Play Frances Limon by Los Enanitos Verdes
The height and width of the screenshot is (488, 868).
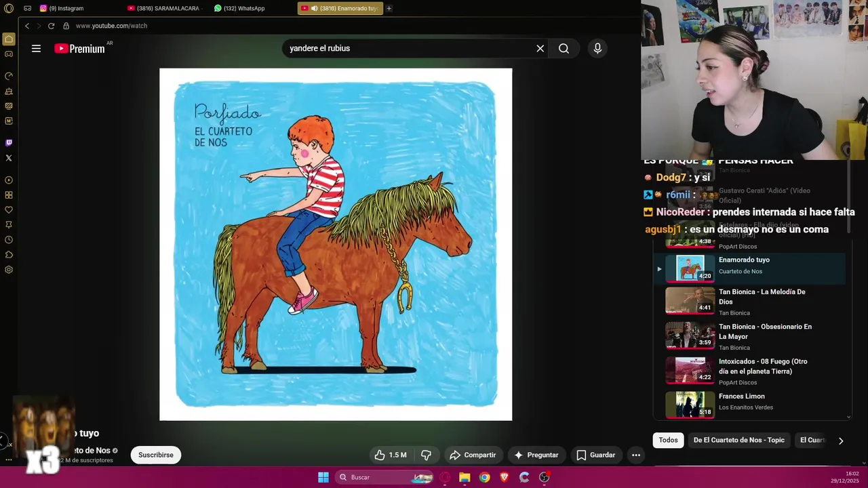pos(750,404)
